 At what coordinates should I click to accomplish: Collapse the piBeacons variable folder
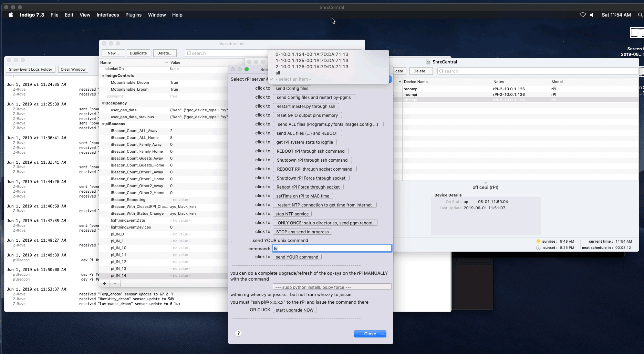point(103,124)
